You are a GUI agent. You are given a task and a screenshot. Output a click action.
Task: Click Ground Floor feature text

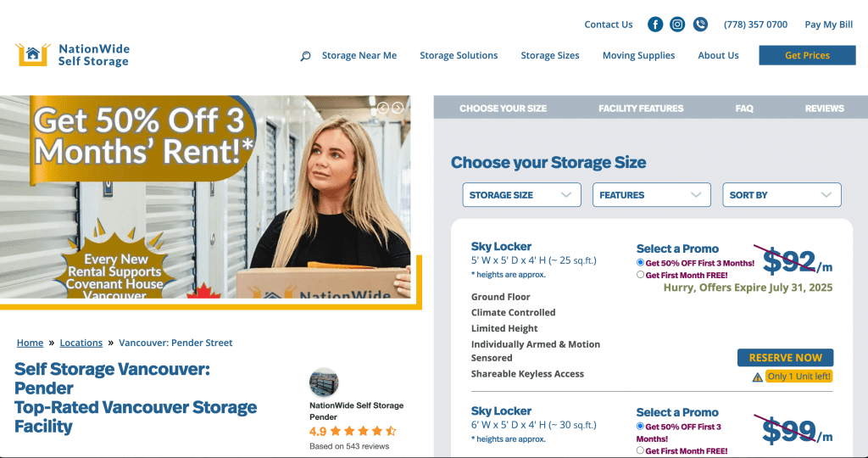point(500,297)
